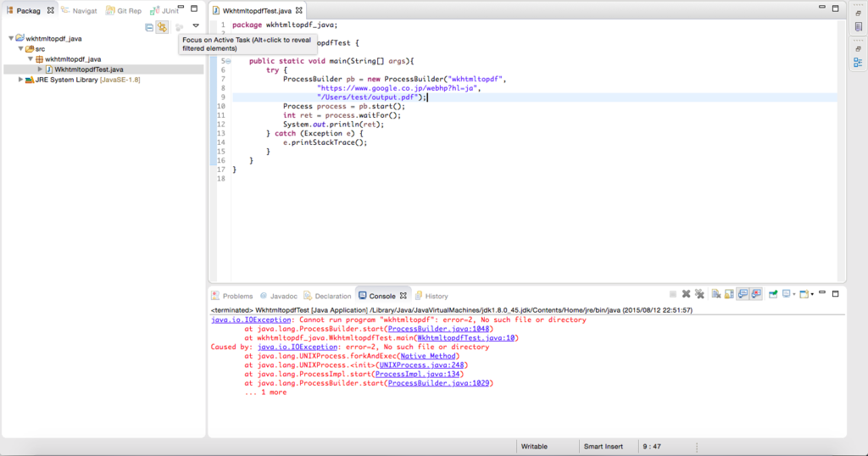Switch to the Git Repositories tab
Viewport: 868px width, 456px height.
[124, 10]
